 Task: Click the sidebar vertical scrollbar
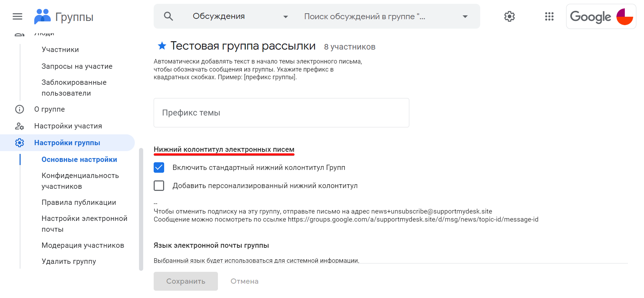[x=141, y=209]
